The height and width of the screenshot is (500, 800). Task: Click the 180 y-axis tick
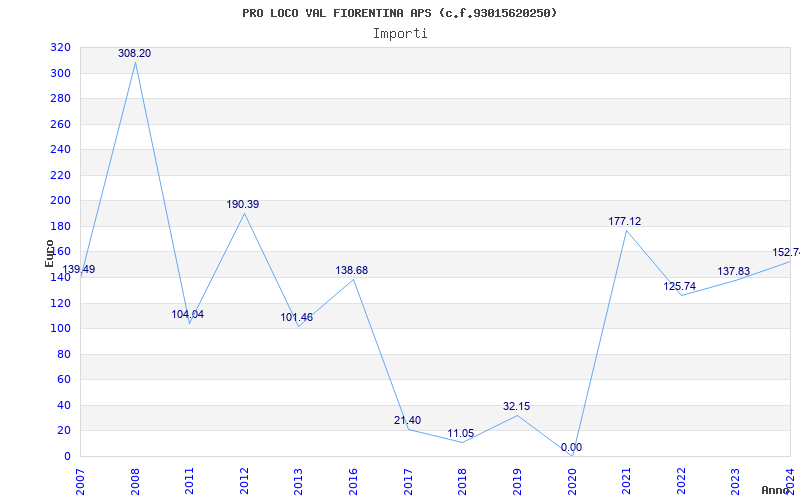point(60,226)
